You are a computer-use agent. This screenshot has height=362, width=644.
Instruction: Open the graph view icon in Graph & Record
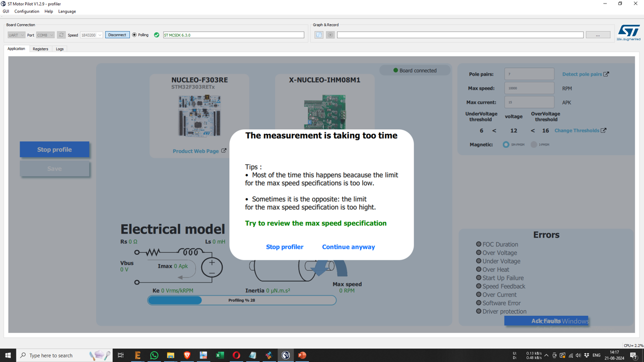[318, 35]
